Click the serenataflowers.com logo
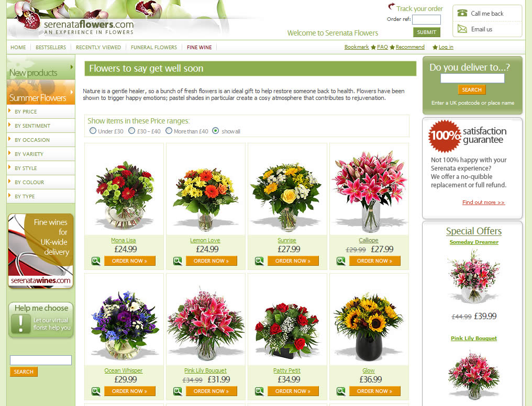This screenshot has width=532, height=406. point(89,27)
